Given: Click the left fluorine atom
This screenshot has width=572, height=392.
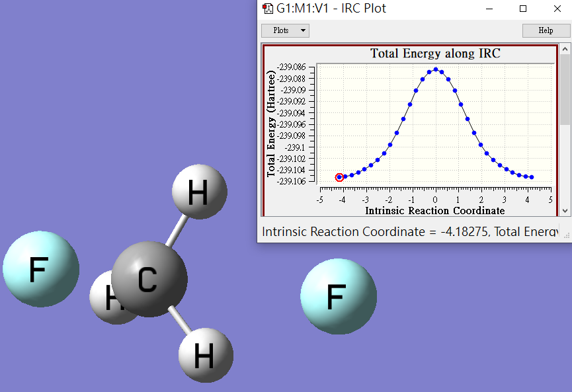Looking at the screenshot, I should point(41,269).
